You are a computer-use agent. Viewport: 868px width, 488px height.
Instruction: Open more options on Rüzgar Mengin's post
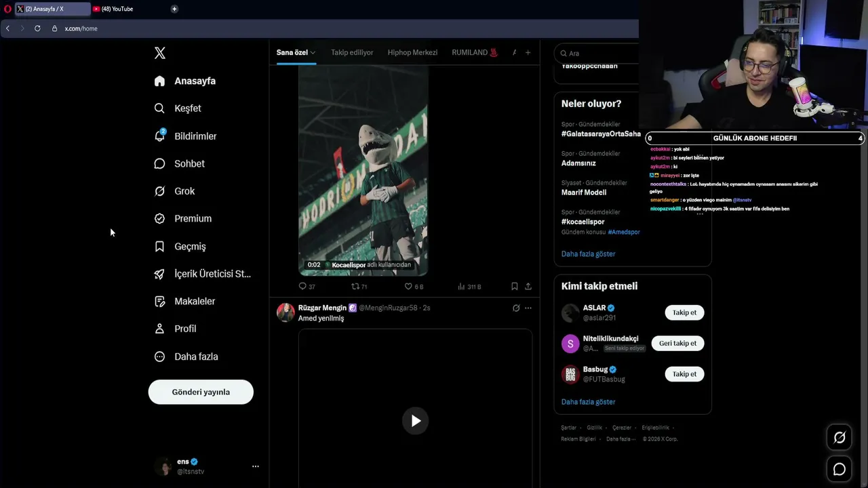click(x=528, y=308)
